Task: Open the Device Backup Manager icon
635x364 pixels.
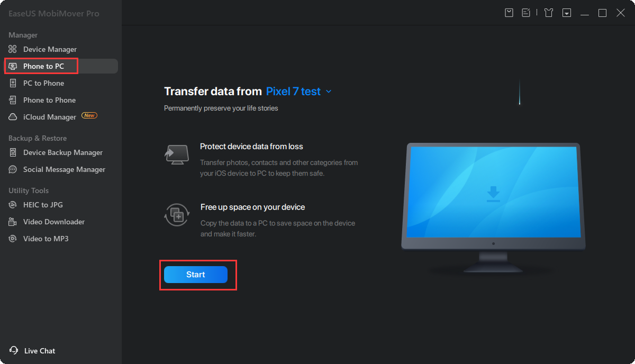Action: [13, 152]
